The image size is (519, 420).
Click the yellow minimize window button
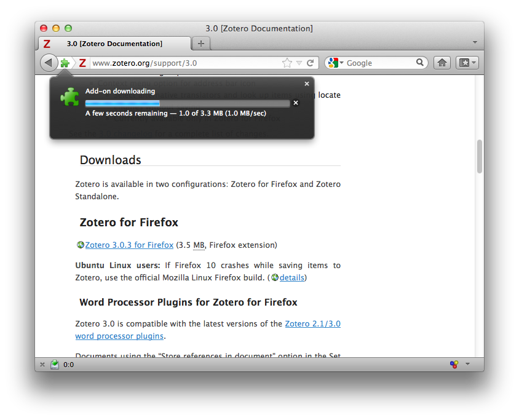(x=56, y=28)
